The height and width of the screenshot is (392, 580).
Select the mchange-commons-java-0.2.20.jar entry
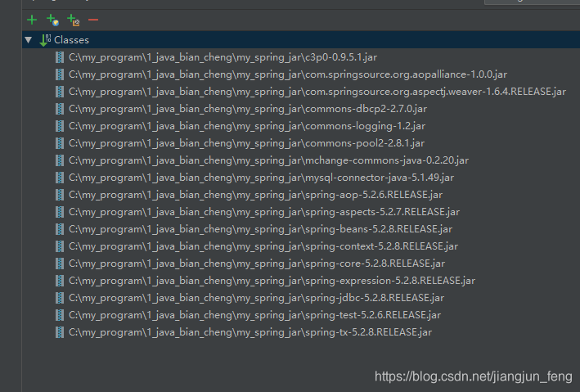[x=269, y=160]
